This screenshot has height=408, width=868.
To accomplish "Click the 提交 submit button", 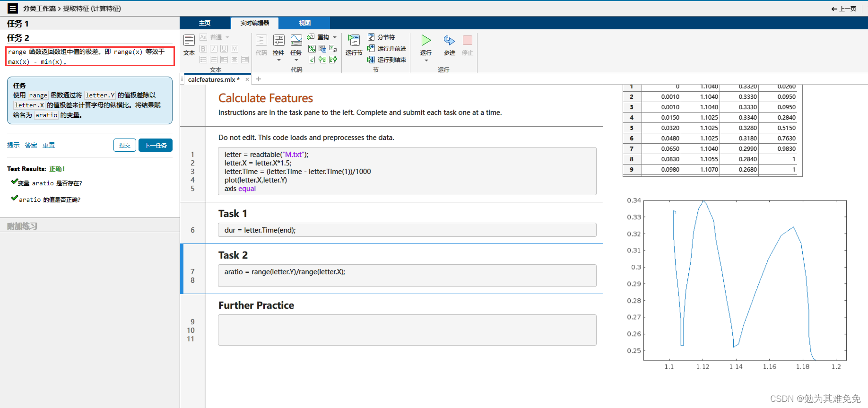I will [125, 145].
